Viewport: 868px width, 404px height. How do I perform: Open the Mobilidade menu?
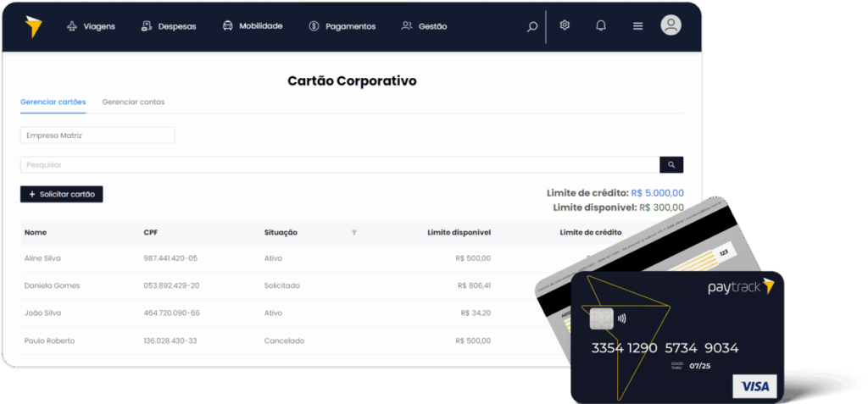(253, 26)
